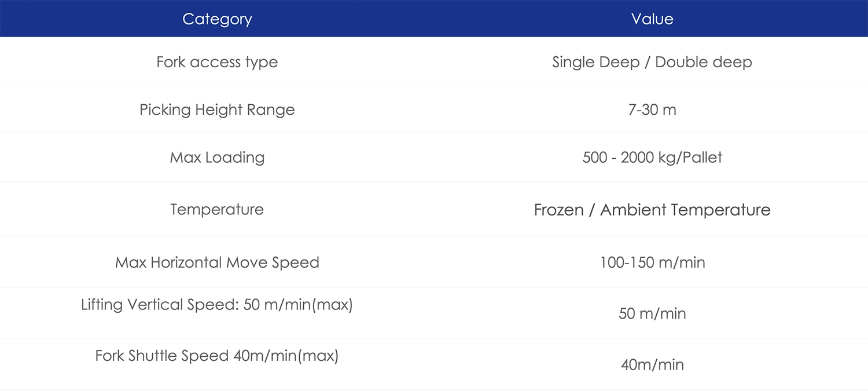
Task: Click the word "Horizontal" in the speed label
Action: (186, 262)
